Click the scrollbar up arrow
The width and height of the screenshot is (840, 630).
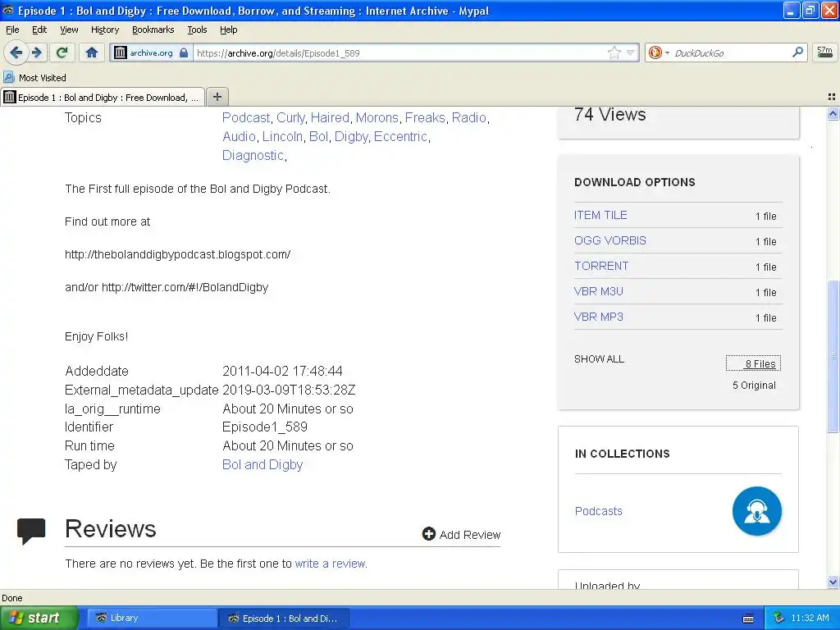pyautogui.click(x=833, y=113)
